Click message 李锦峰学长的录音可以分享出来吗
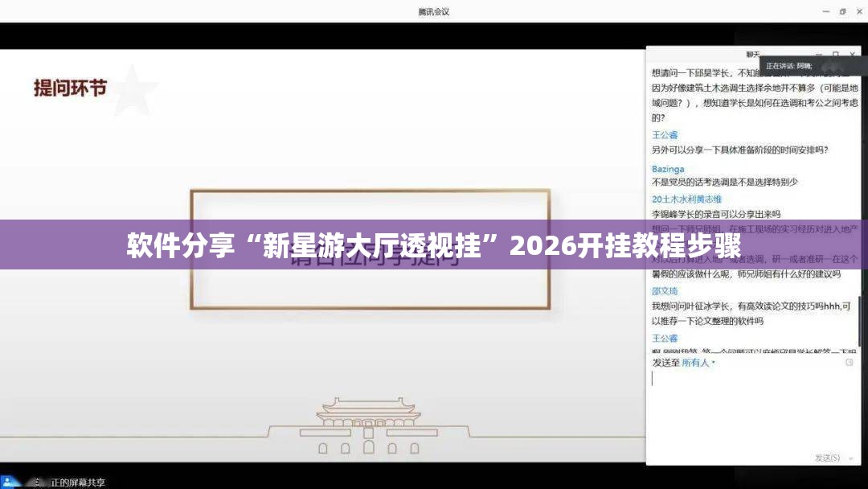 tap(716, 214)
